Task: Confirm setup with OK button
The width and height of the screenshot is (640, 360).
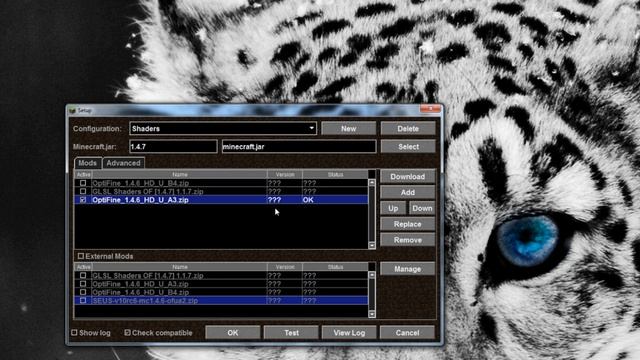Action: click(233, 333)
